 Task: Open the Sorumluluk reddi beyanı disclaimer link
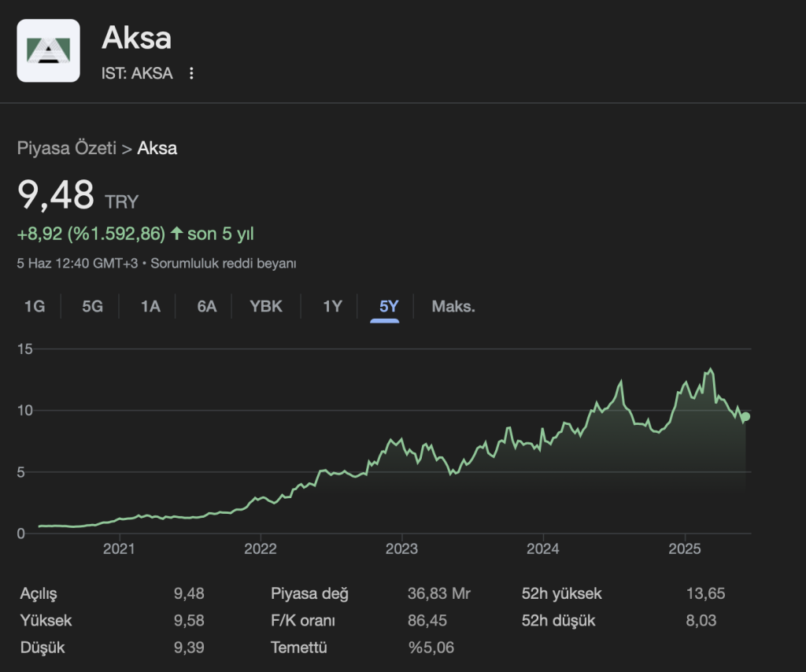pyautogui.click(x=224, y=264)
